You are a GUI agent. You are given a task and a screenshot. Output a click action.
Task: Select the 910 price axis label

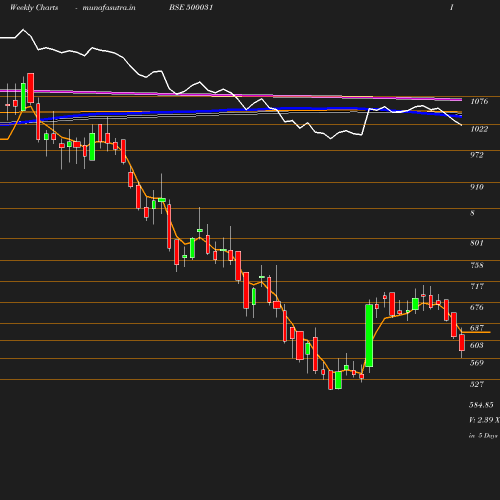(x=477, y=187)
